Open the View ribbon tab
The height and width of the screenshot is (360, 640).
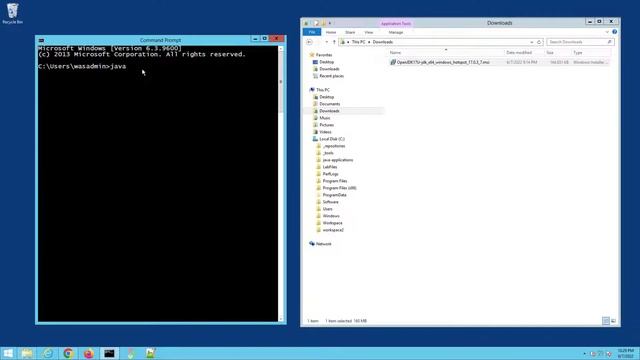tap(369, 32)
